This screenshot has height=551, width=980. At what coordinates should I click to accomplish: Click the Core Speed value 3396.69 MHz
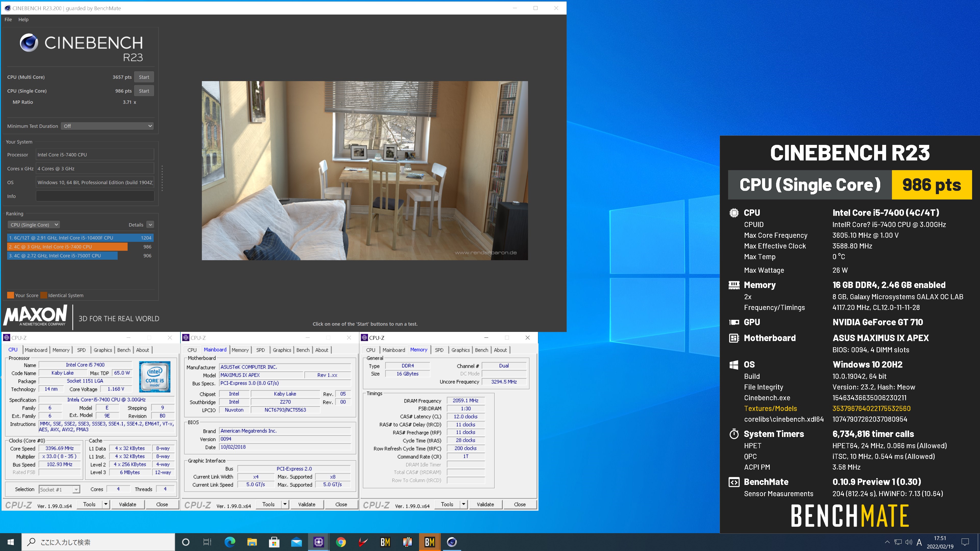pos(60,448)
